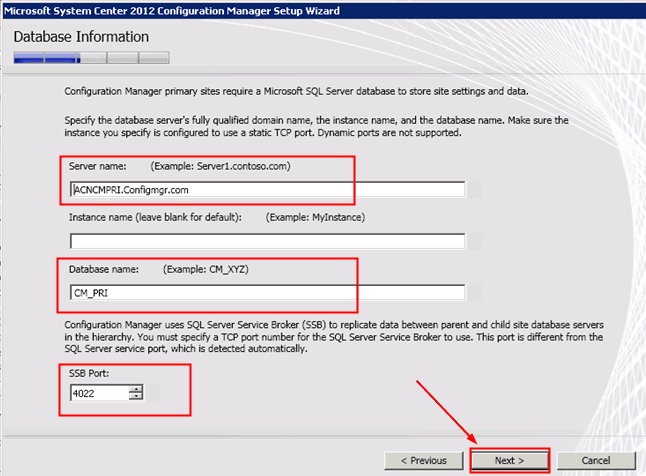Go back with the Previous button
Screen dimensions: 646x476
click(424, 460)
